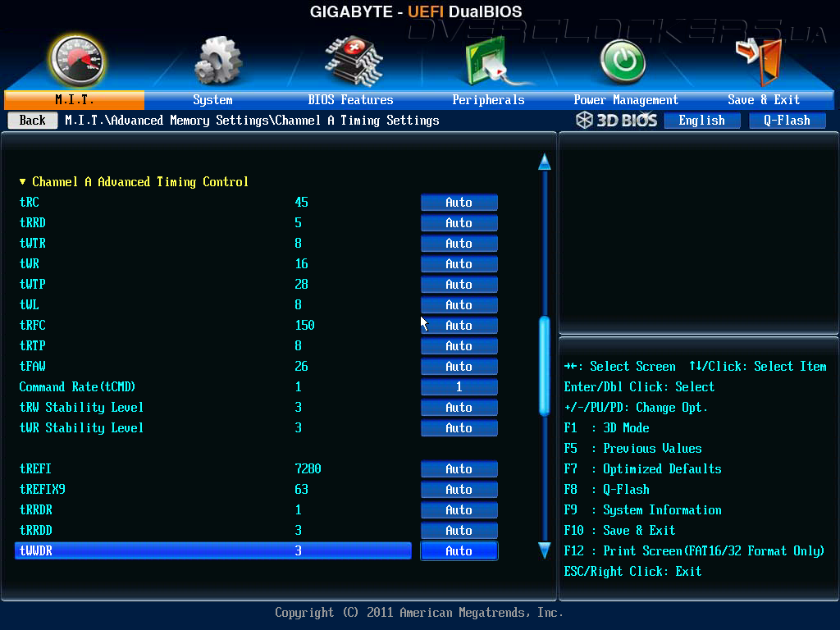Launch Q-Flash utility

click(x=787, y=121)
